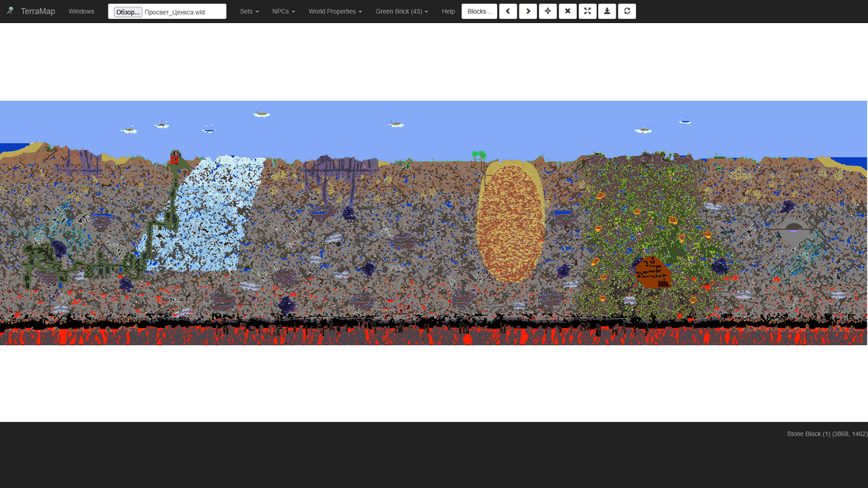Clear highlight with the X icon
The height and width of the screenshot is (488, 868).
[x=568, y=11]
